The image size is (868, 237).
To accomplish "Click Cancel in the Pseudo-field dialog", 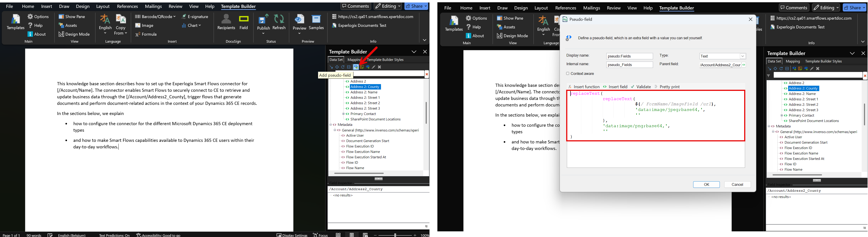I will coord(737,184).
